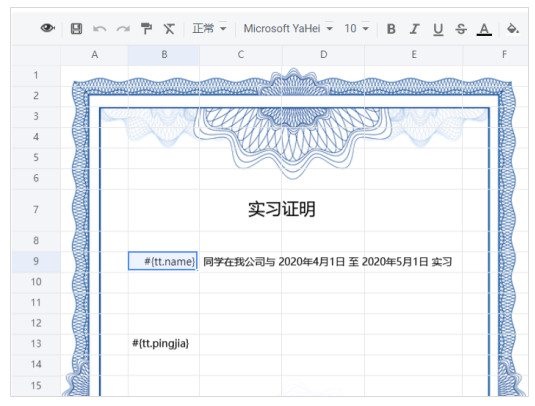Click the 实习证明 title cell
The height and width of the screenshot is (406, 535).
[x=282, y=209]
